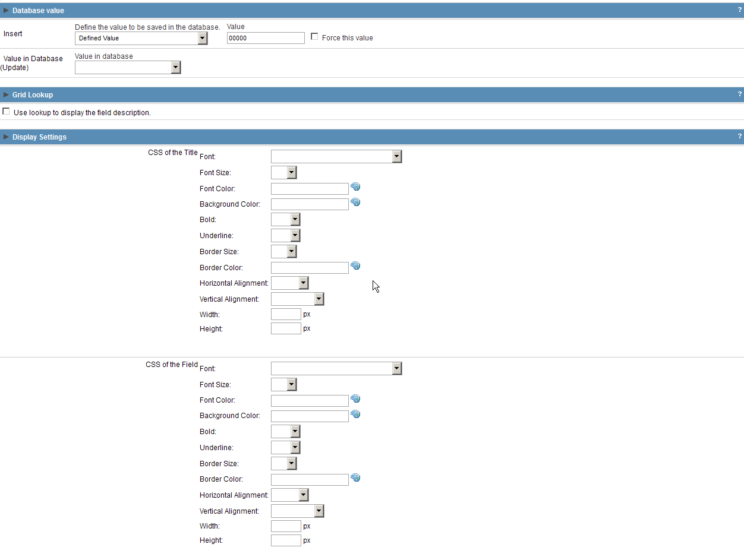This screenshot has height=560, width=744.
Task: Enable the Force this value checkbox
Action: pos(314,37)
